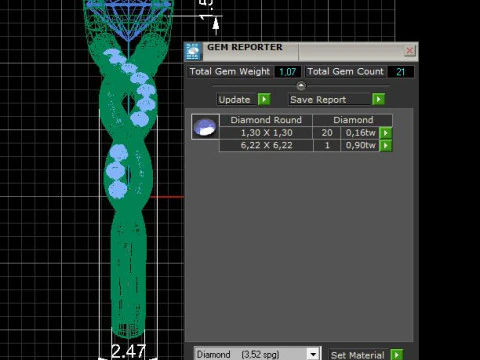Collapse the panel with the round arrow toggle
480x360 pixels.
pyautogui.click(x=301, y=86)
